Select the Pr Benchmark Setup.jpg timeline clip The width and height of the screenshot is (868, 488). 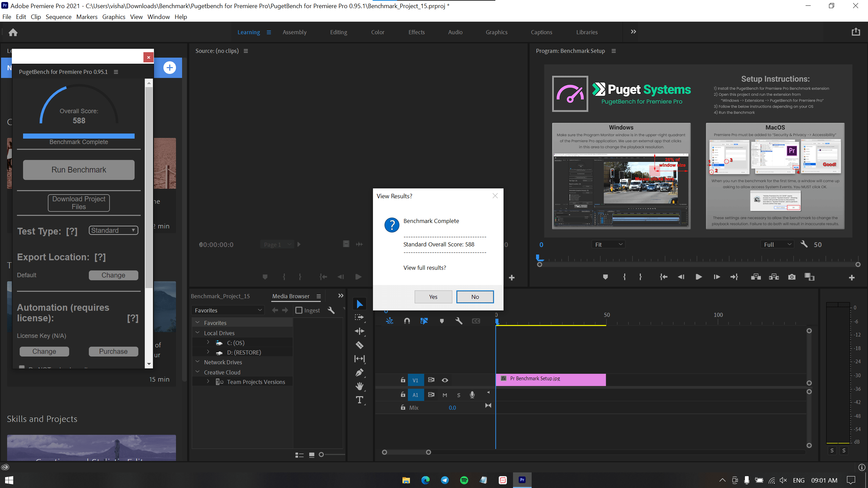tap(551, 379)
